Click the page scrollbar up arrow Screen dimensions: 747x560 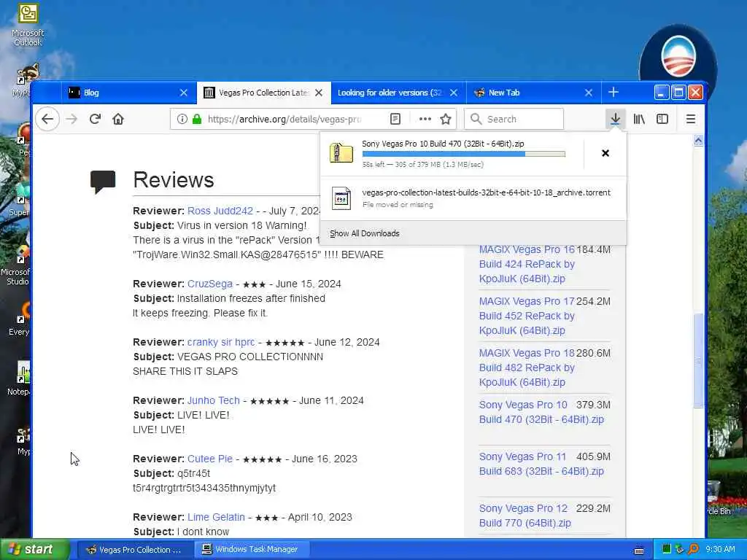click(x=698, y=141)
